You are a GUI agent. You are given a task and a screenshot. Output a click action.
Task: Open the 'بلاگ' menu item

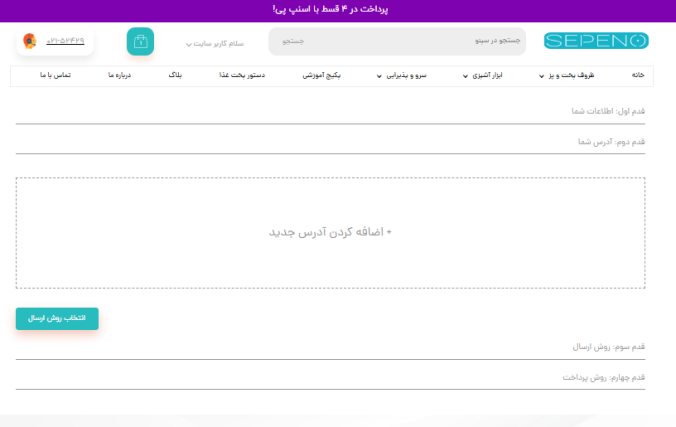(x=175, y=75)
